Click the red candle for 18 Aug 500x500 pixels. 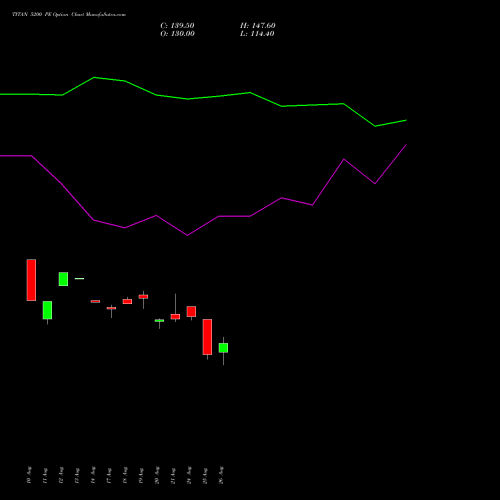click(127, 301)
